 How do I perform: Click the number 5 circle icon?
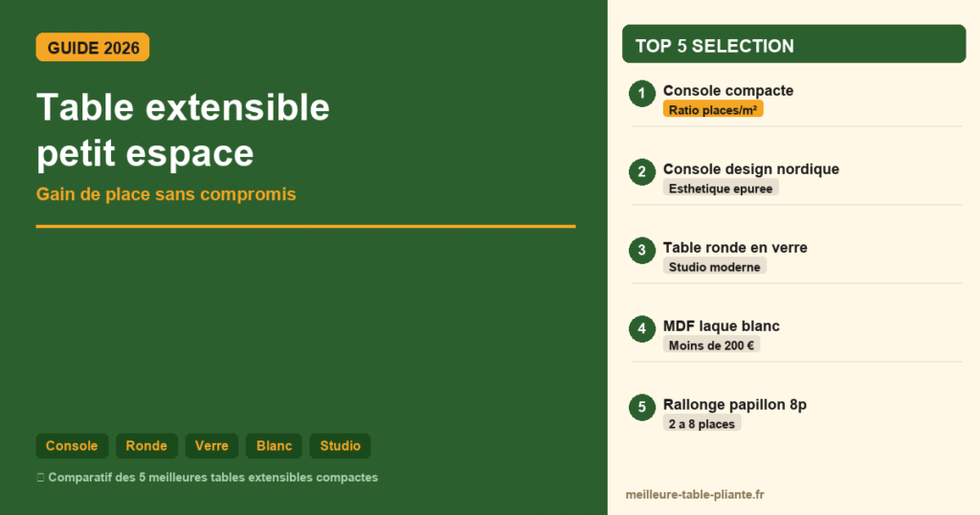(642, 408)
